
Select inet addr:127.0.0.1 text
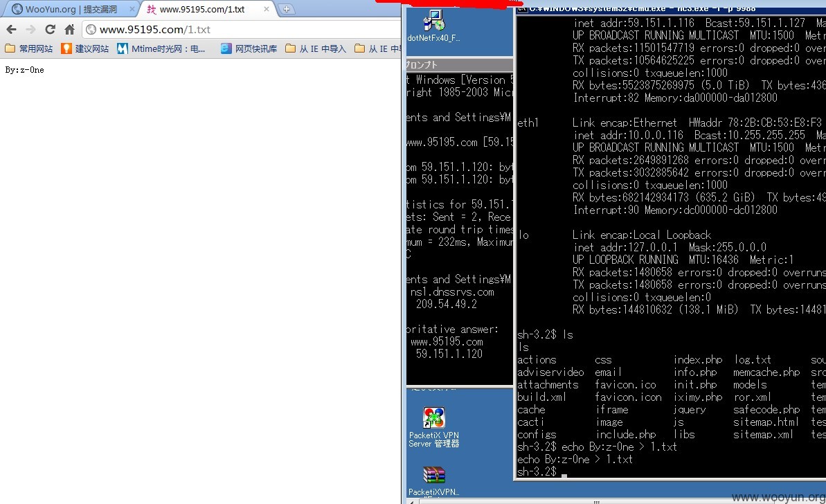point(625,248)
